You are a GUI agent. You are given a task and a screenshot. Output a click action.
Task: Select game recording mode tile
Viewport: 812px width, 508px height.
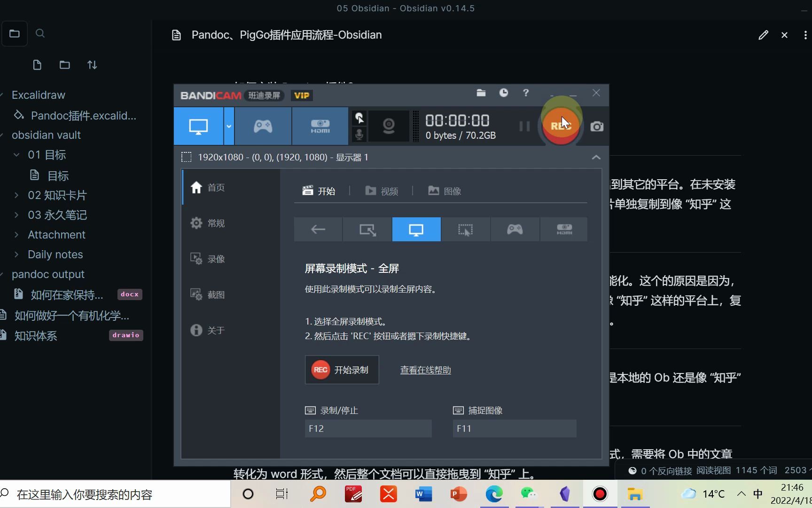[x=515, y=230]
